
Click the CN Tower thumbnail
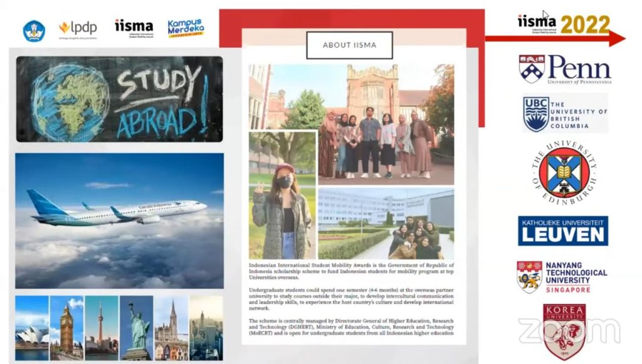[x=102, y=328]
